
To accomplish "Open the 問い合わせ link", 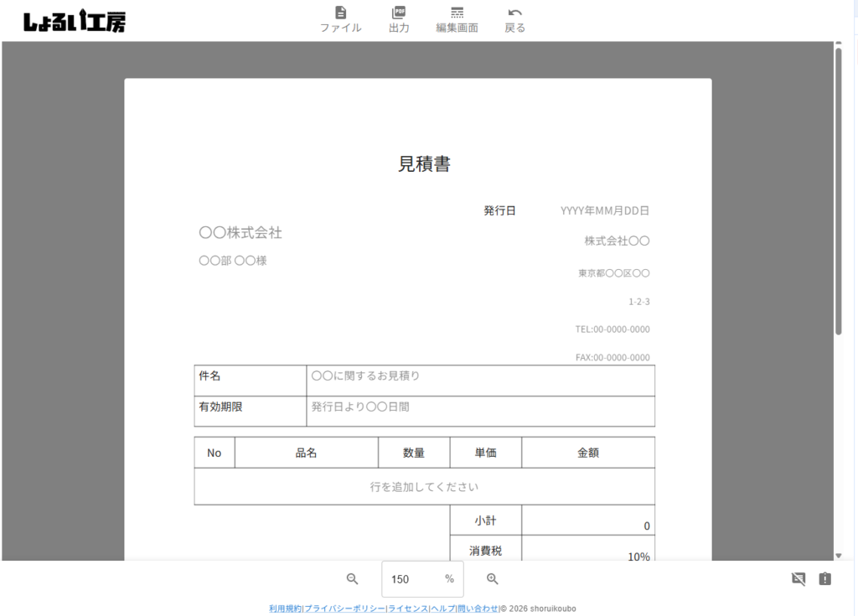I will (478, 608).
